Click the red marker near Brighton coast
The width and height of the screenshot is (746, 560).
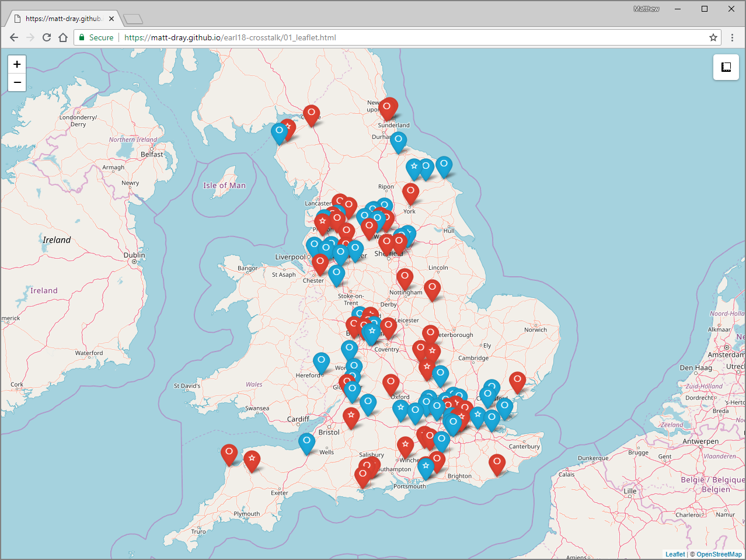[x=497, y=465]
